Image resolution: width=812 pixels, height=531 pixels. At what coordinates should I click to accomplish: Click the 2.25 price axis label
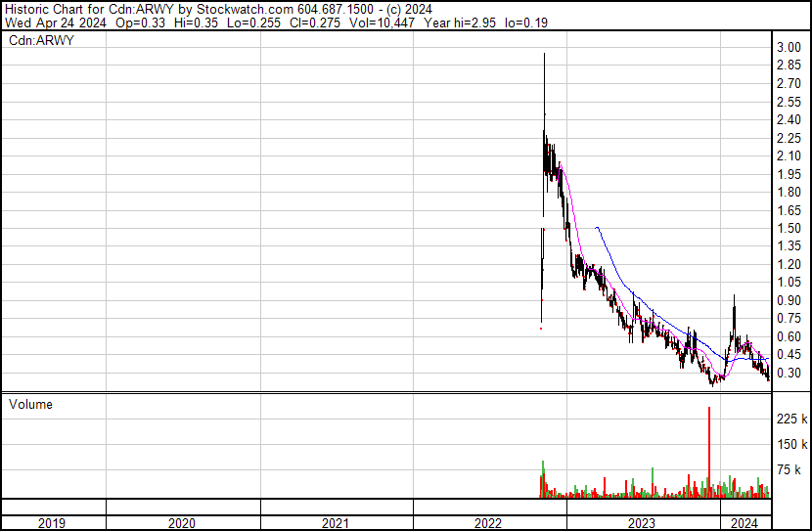pyautogui.click(x=789, y=138)
